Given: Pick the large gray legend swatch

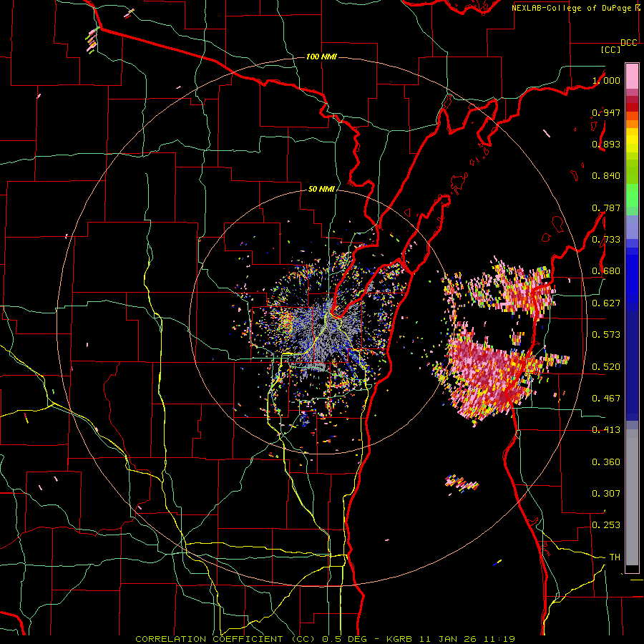Looking at the screenshot, I should pyautogui.click(x=632, y=497).
